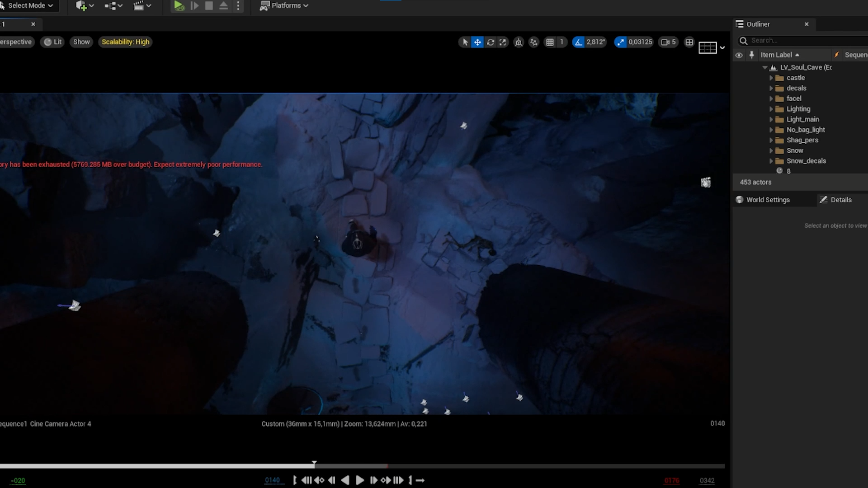
Task: Click green Play level button
Action: click(x=179, y=6)
